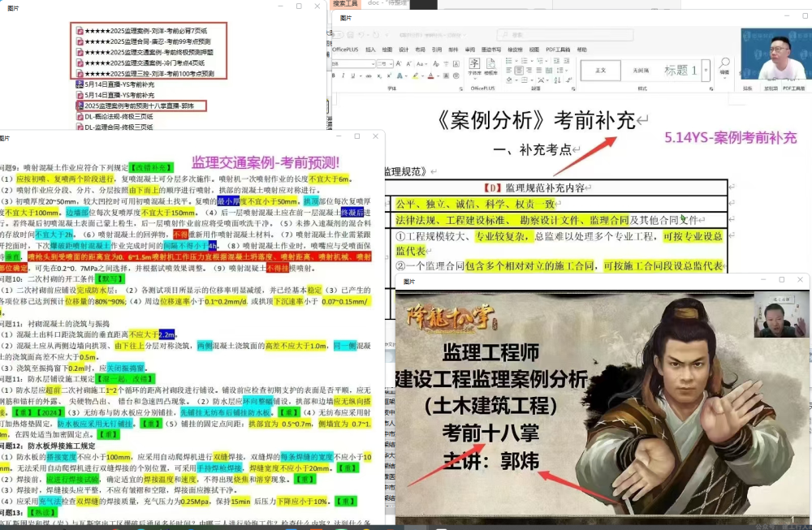Select the font color button
The image size is (812, 530).
(x=431, y=75)
